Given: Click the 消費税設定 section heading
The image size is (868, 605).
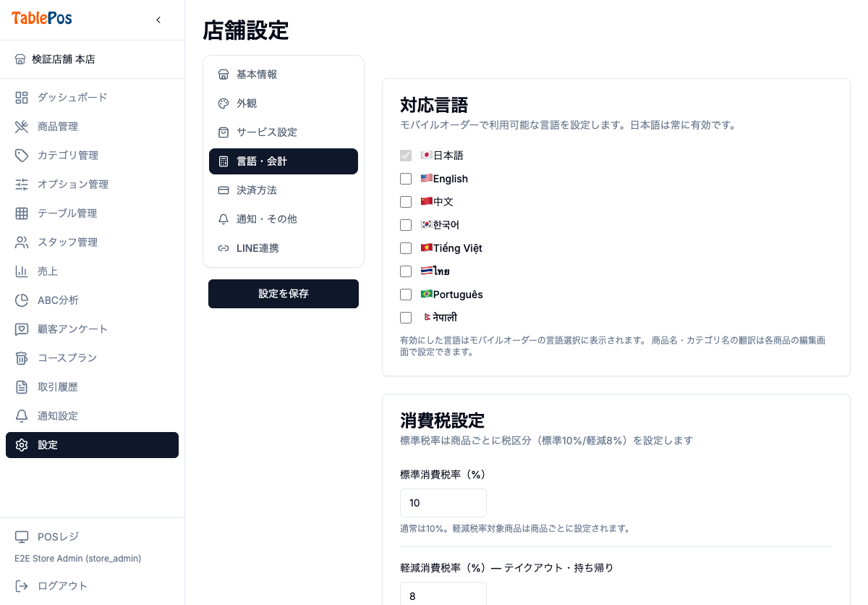Looking at the screenshot, I should (442, 420).
